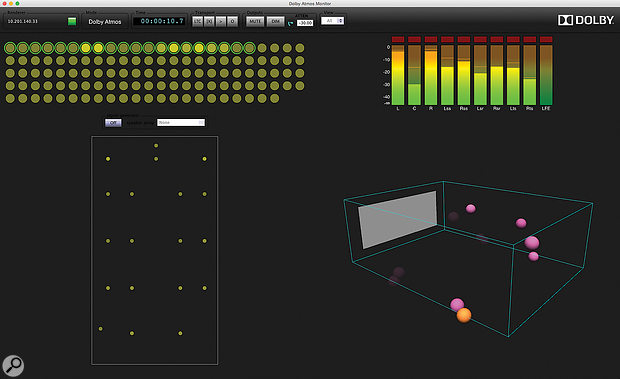Viewport: 620px width, 379px height.
Task: Clear the LFE channel clip indicator
Action: point(546,39)
